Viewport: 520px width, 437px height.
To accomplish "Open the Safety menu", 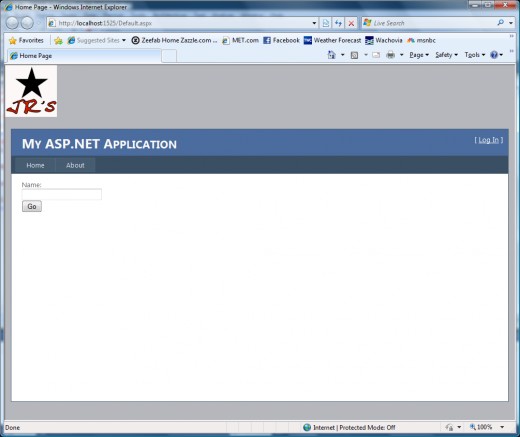I will [x=447, y=55].
